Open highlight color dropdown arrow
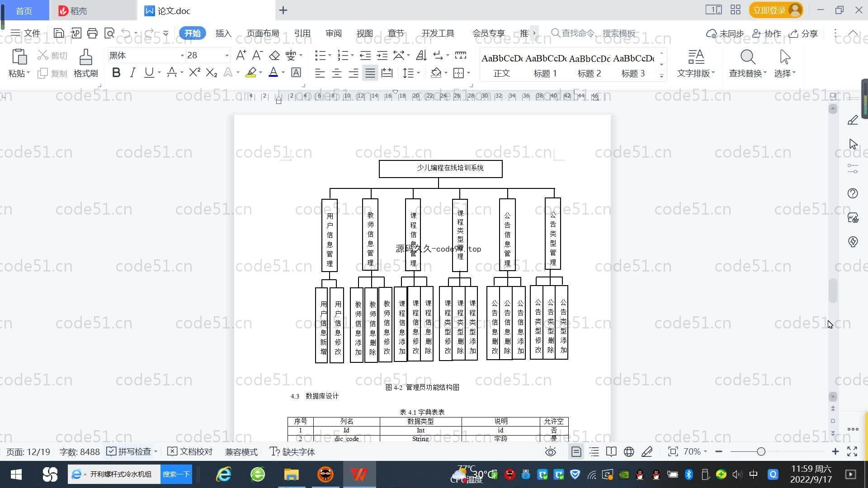 tap(260, 72)
